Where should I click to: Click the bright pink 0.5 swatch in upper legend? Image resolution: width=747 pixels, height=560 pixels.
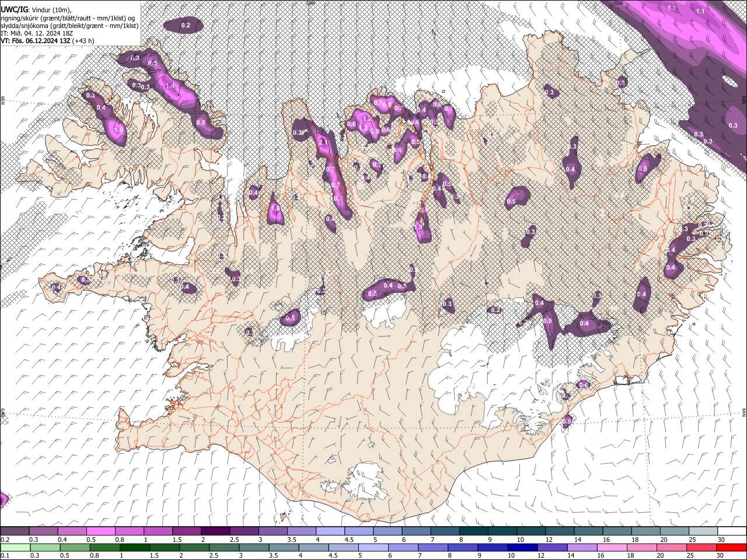(100, 531)
